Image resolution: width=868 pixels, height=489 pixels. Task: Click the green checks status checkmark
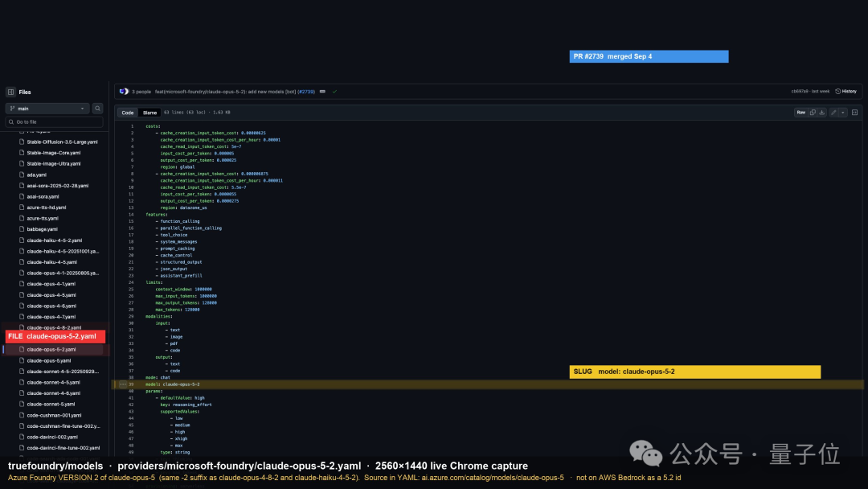tap(334, 92)
